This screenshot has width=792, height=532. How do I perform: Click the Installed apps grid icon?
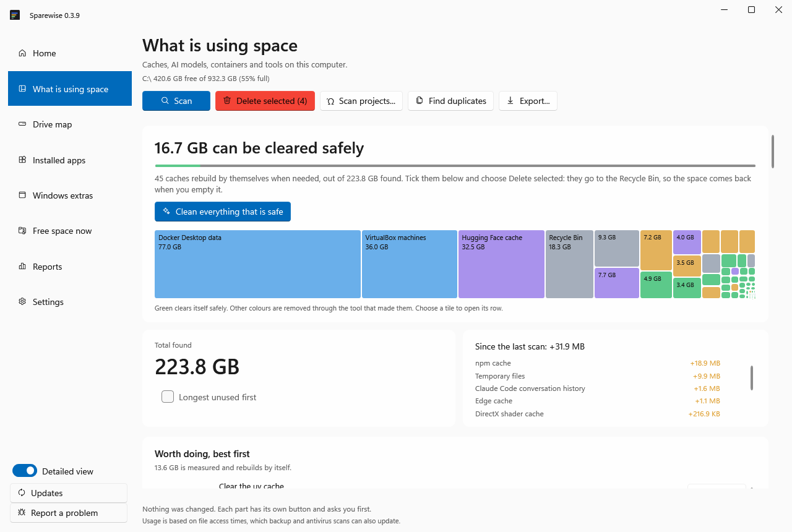click(x=22, y=160)
